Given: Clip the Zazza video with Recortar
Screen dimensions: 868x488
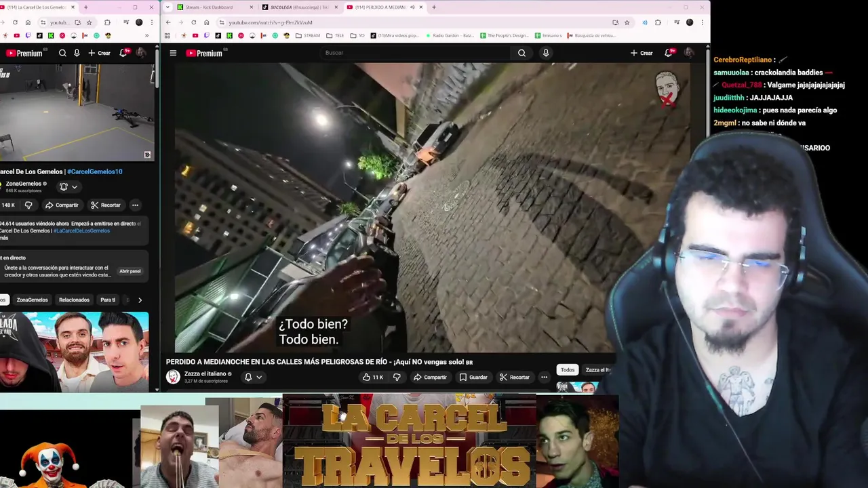Looking at the screenshot, I should pos(515,377).
